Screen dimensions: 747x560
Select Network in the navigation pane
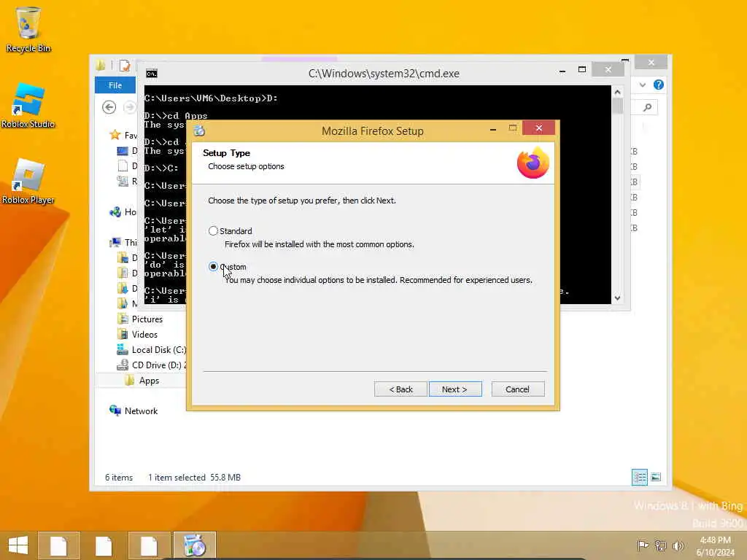pos(141,411)
